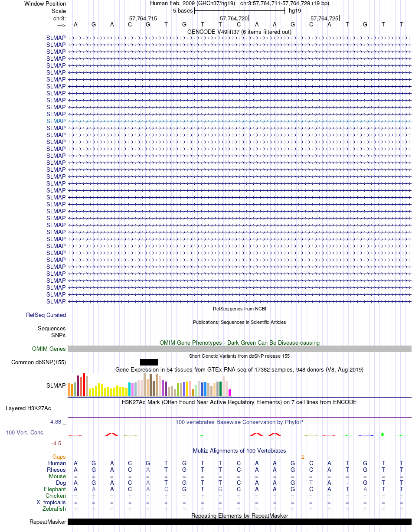Click the Layered H3K27Ac label
This screenshot has width=412, height=532.
click(28, 408)
